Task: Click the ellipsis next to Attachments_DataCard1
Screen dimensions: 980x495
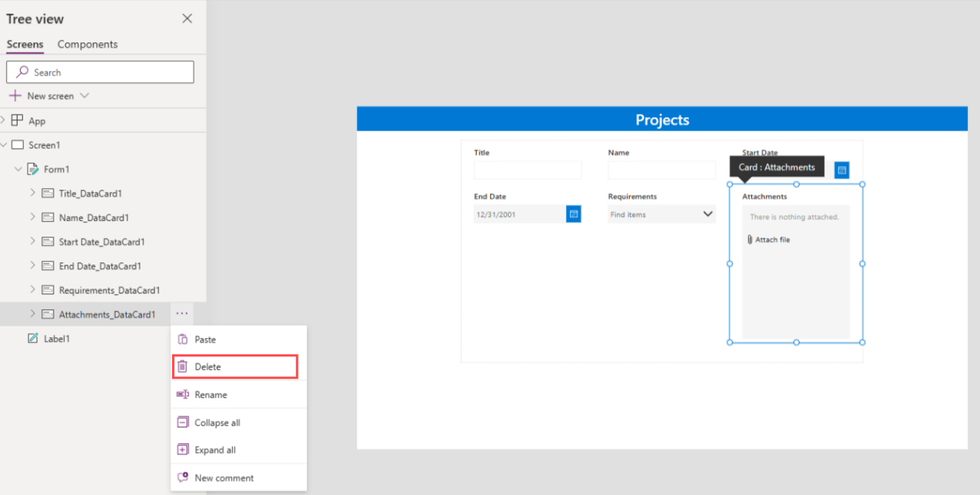Action: (182, 313)
